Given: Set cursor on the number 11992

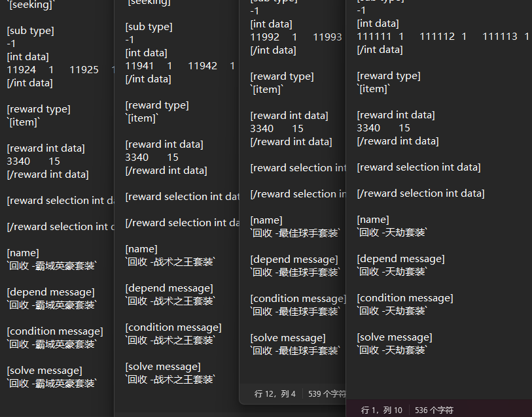Looking at the screenshot, I should pos(265,37).
